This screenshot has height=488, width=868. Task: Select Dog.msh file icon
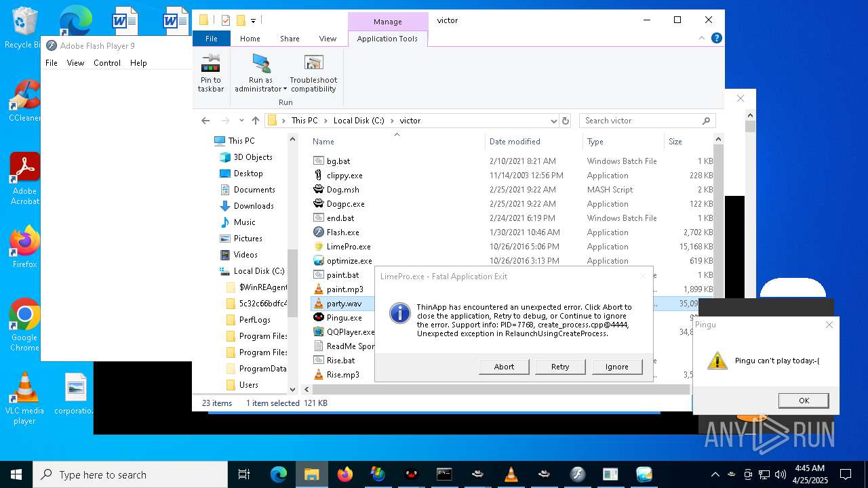(x=319, y=190)
